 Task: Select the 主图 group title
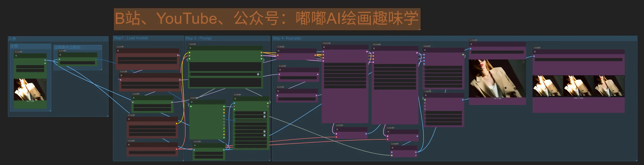click(x=14, y=46)
